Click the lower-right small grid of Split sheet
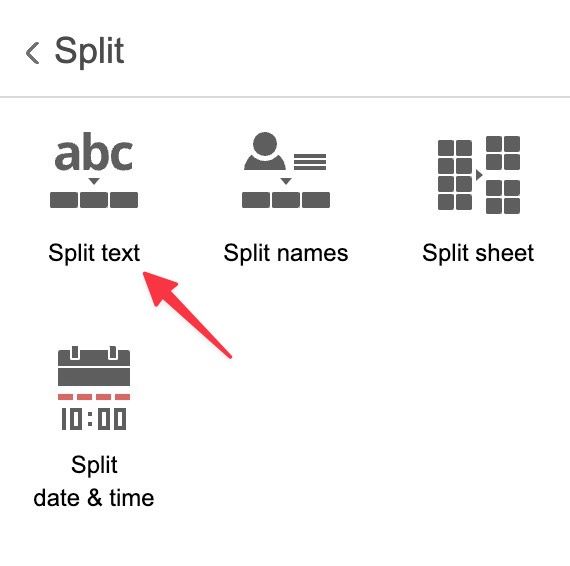This screenshot has width=570, height=566. pyautogui.click(x=503, y=197)
